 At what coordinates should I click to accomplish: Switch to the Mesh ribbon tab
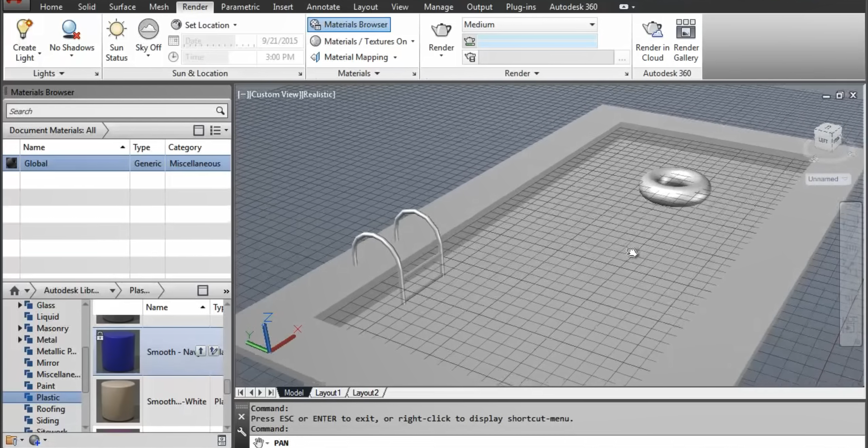tap(159, 7)
